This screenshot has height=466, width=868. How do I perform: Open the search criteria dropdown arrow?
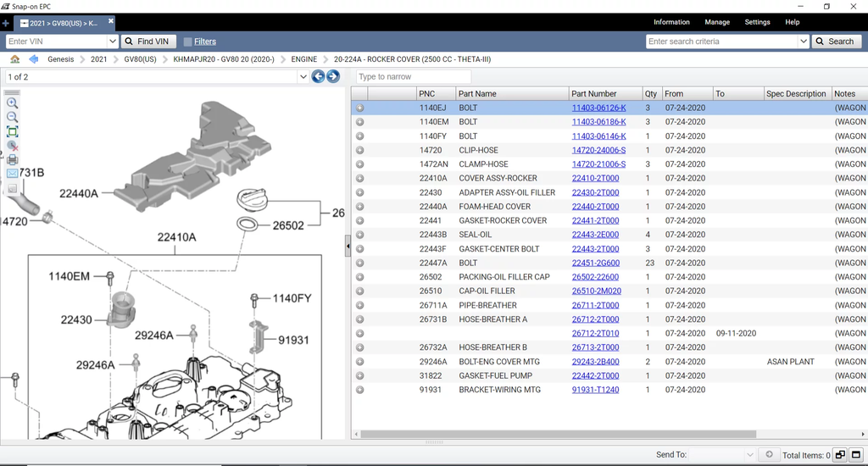point(803,42)
